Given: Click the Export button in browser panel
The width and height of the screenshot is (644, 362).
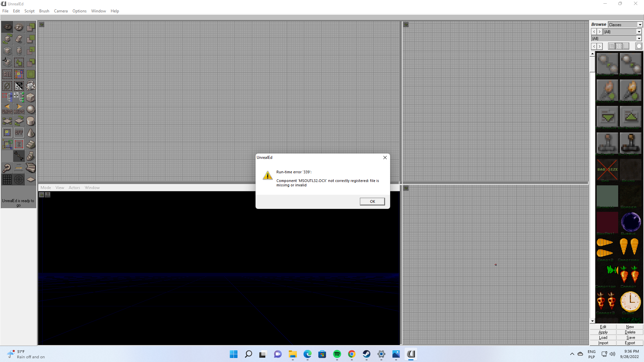Looking at the screenshot, I should click(x=630, y=343).
